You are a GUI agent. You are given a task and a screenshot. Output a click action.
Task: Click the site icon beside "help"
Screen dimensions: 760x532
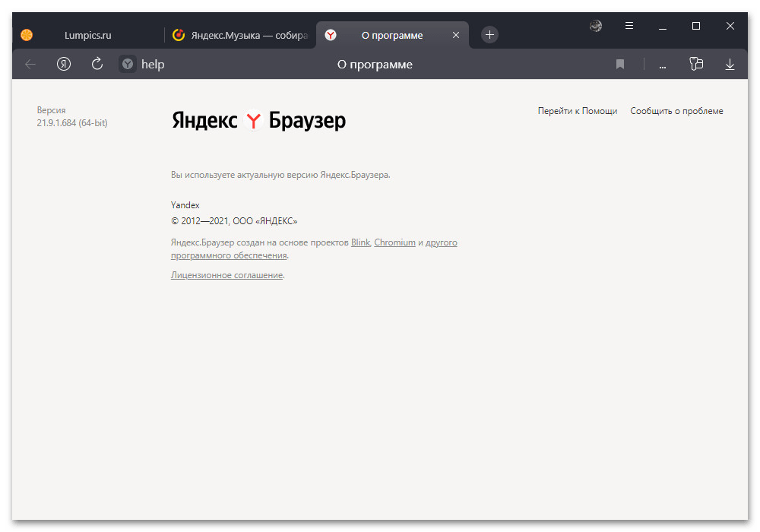click(x=128, y=65)
